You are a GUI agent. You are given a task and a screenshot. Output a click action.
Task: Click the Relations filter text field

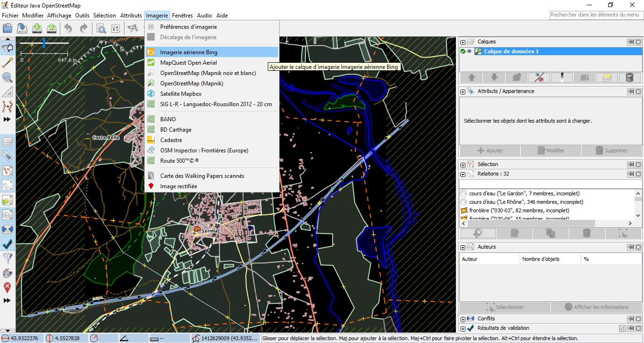(x=551, y=184)
